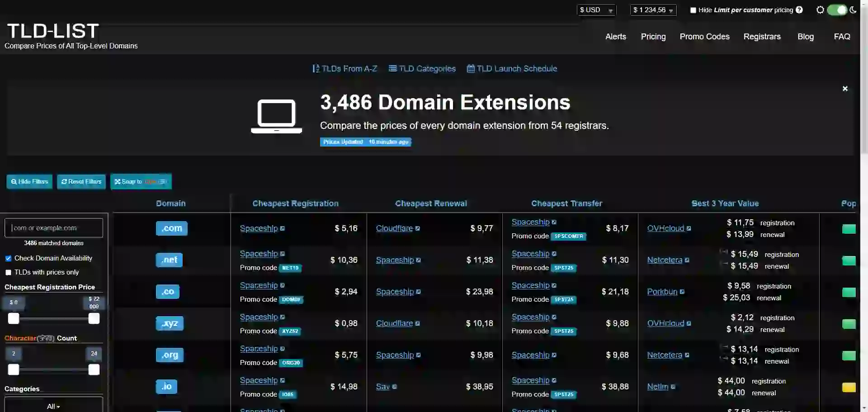Open the Registrars menu item
This screenshot has width=868, height=412.
coord(762,37)
